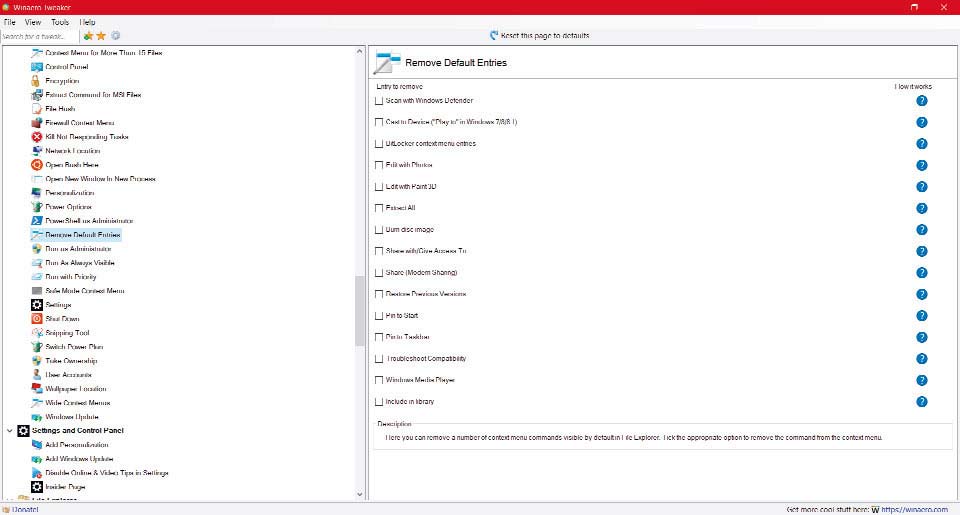This screenshot has height=515, width=960.
Task: Collapse Settings and Control Panel group
Action: coord(9,431)
